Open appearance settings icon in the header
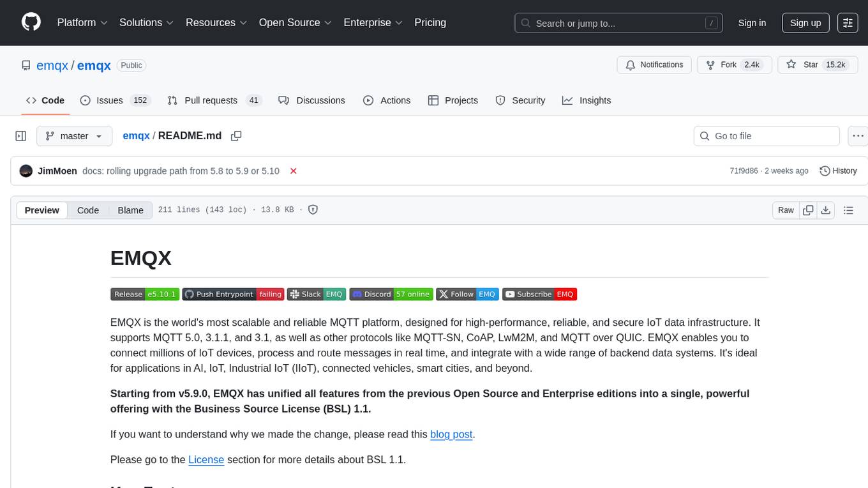 [x=848, y=23]
